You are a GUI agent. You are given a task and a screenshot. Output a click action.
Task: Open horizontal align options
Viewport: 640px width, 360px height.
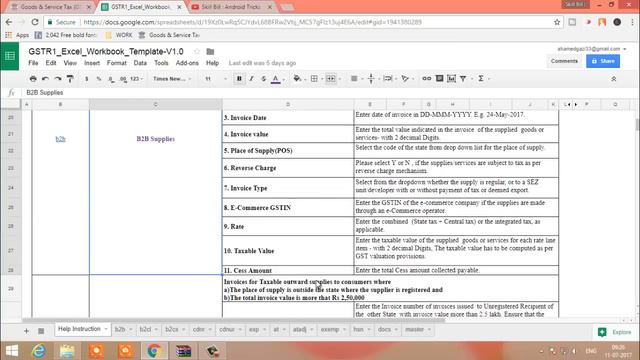[354, 78]
